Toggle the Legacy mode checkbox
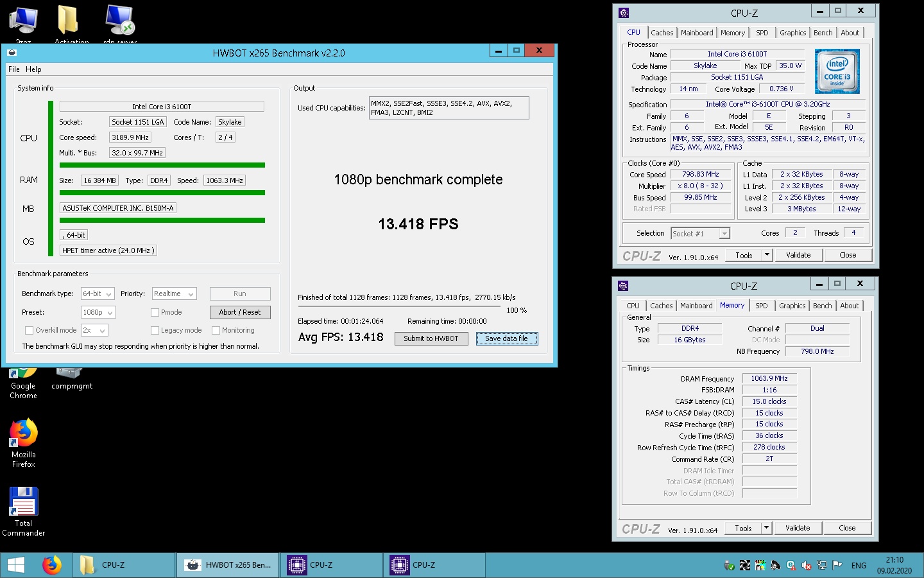This screenshot has width=924, height=578. [155, 330]
